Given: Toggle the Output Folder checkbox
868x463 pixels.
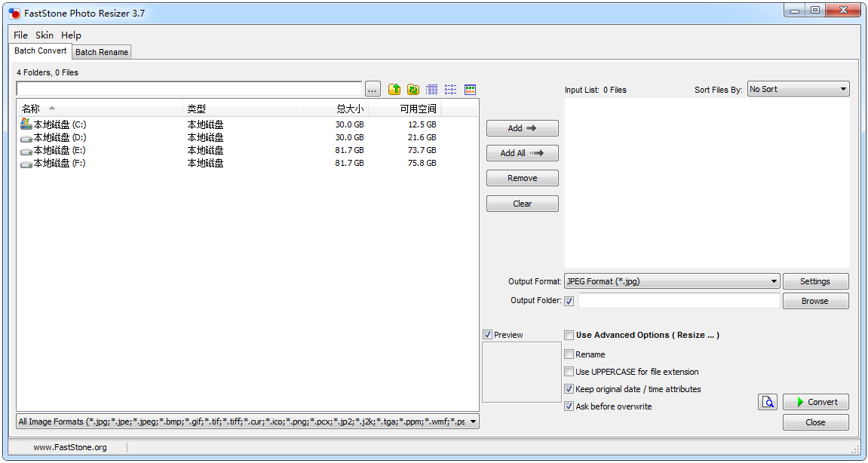Looking at the screenshot, I should pyautogui.click(x=569, y=302).
